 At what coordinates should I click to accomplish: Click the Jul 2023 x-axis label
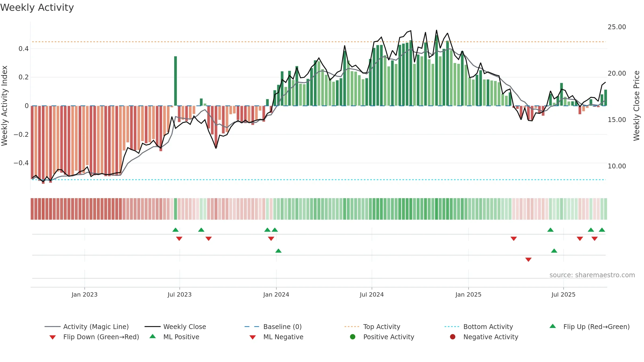click(180, 294)
